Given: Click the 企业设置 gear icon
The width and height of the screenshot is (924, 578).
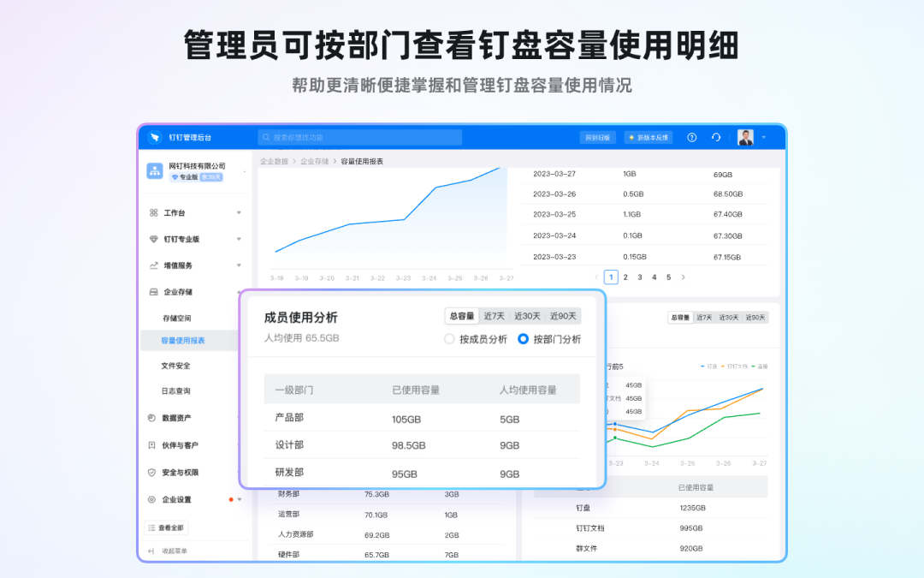Looking at the screenshot, I should (x=151, y=499).
